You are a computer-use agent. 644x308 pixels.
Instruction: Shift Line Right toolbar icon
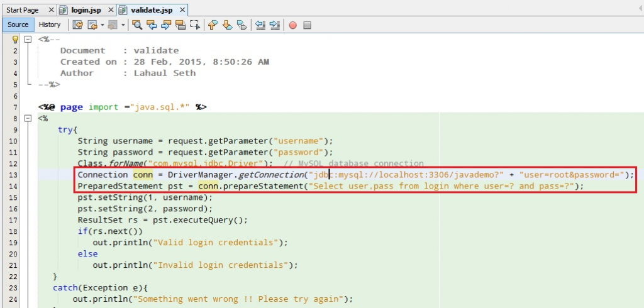[275, 25]
